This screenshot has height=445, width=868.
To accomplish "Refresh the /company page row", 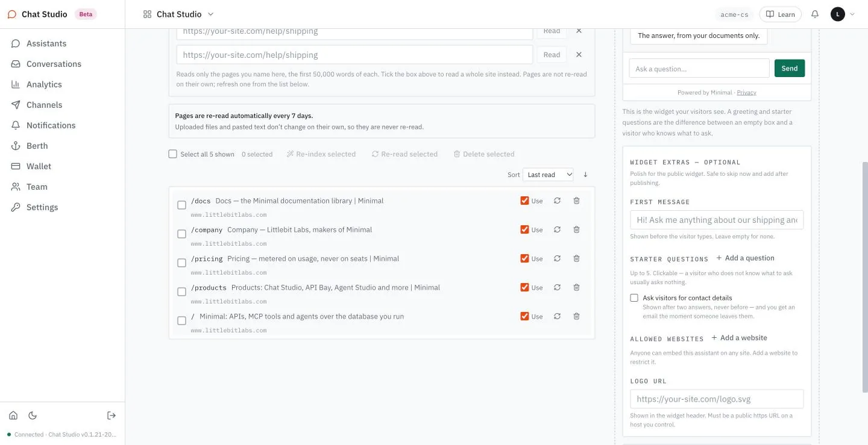I will (x=557, y=229).
